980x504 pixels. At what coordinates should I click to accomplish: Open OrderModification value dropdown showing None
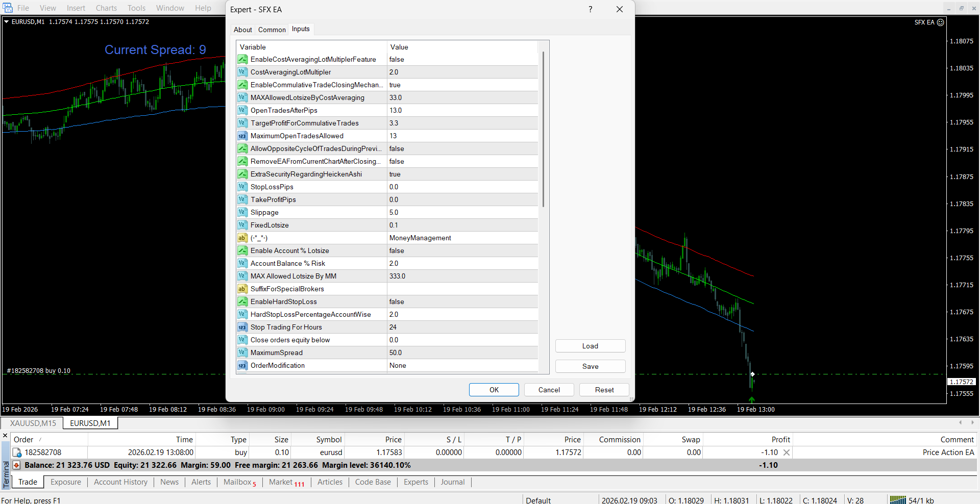[462, 365]
